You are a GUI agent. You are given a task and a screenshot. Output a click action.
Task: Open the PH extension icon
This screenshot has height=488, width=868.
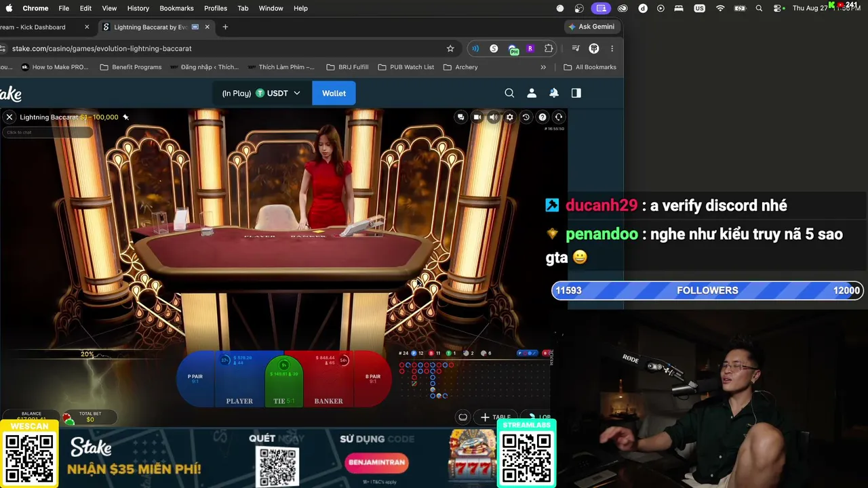pyautogui.click(x=513, y=49)
